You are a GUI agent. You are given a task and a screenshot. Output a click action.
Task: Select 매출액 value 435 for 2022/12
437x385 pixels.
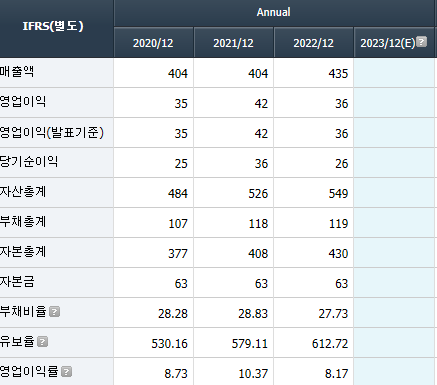coord(338,74)
